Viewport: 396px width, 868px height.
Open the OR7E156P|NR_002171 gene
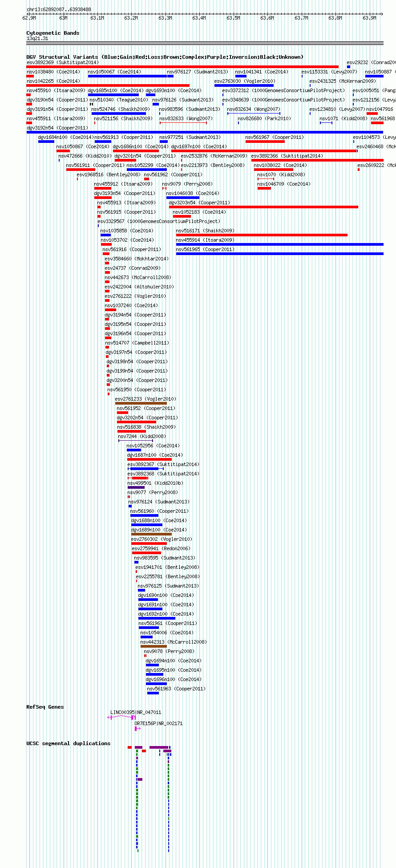click(137, 729)
